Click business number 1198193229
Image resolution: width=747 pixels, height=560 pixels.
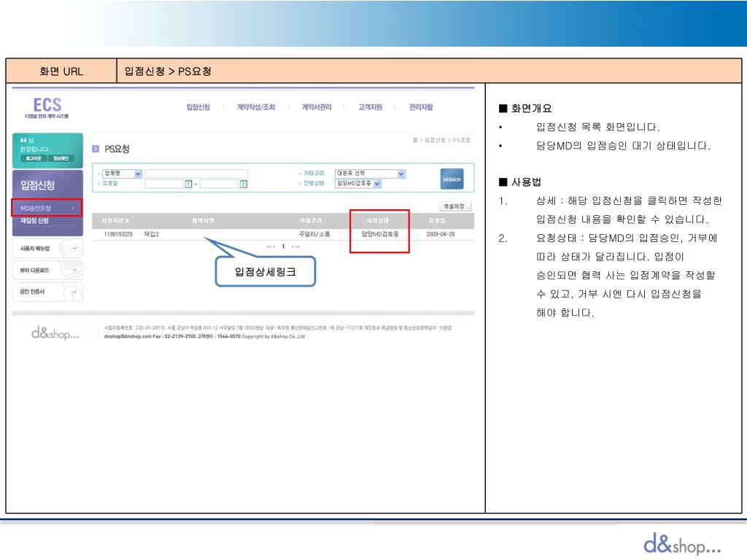118,234
